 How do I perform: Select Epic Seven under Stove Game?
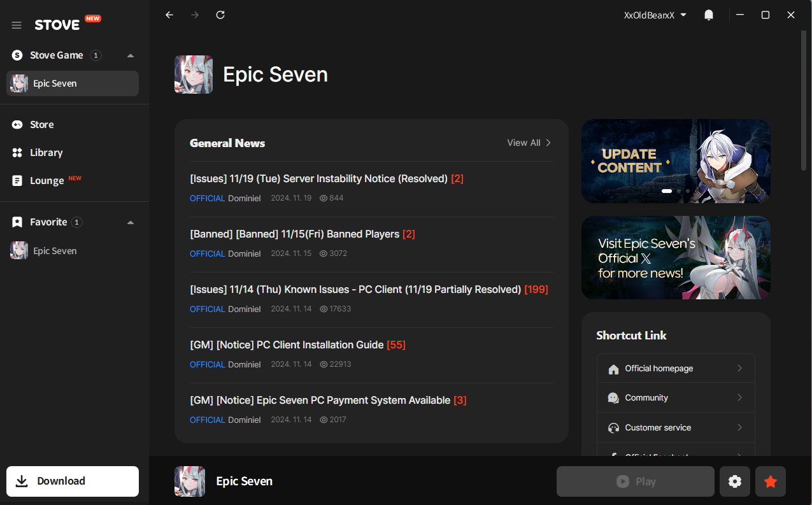point(73,83)
